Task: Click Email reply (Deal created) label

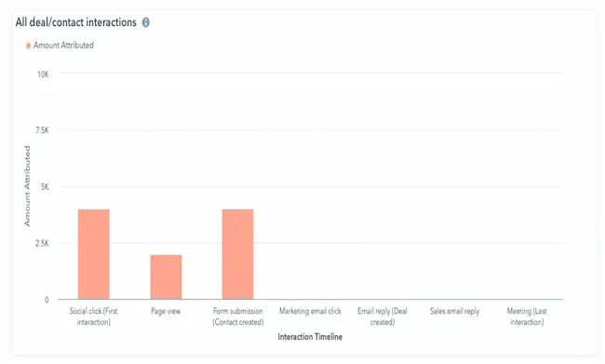Action: (383, 317)
